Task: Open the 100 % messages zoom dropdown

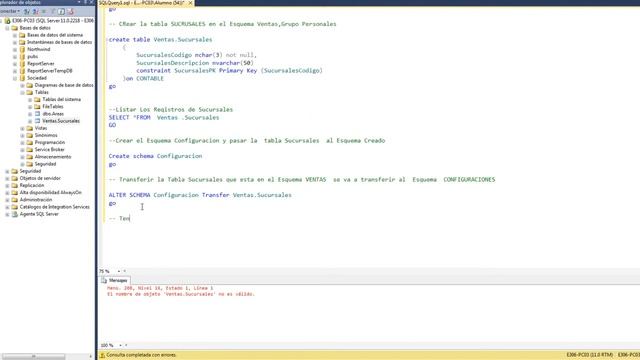Action: [120, 345]
